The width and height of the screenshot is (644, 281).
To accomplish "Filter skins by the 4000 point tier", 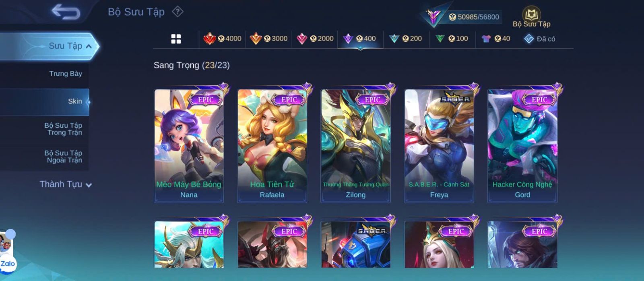I will click(222, 39).
